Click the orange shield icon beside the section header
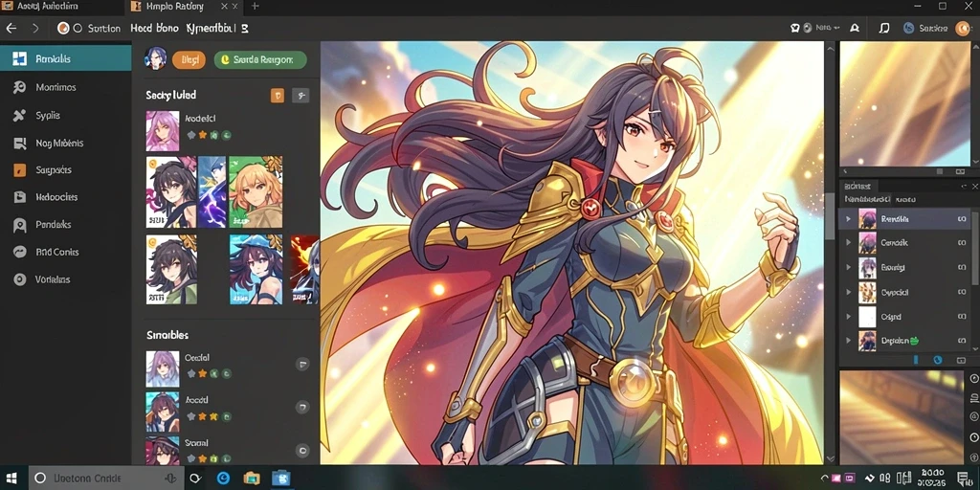980x490 pixels. [278, 95]
